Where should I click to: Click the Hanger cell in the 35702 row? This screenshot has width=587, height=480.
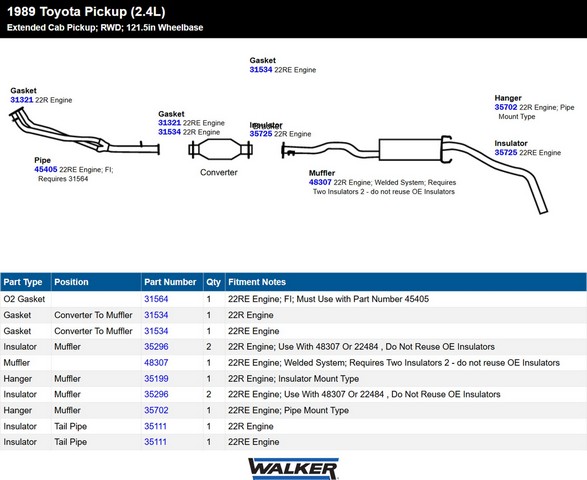(x=18, y=410)
